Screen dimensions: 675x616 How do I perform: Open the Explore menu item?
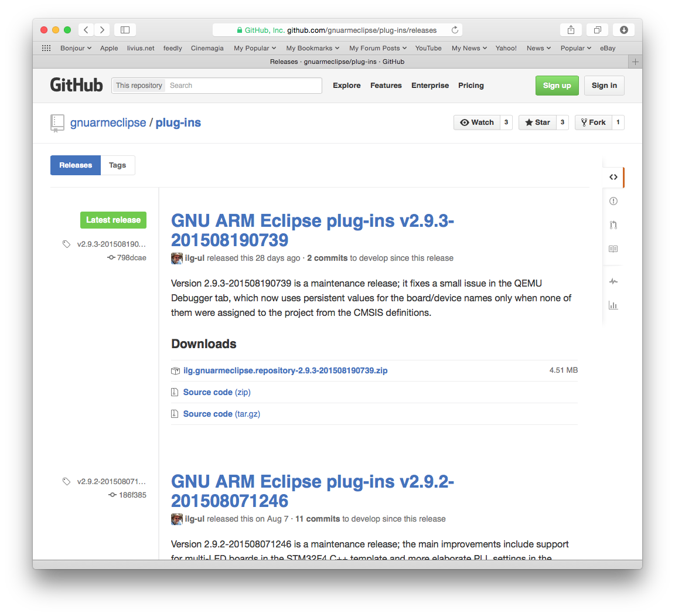coord(346,85)
